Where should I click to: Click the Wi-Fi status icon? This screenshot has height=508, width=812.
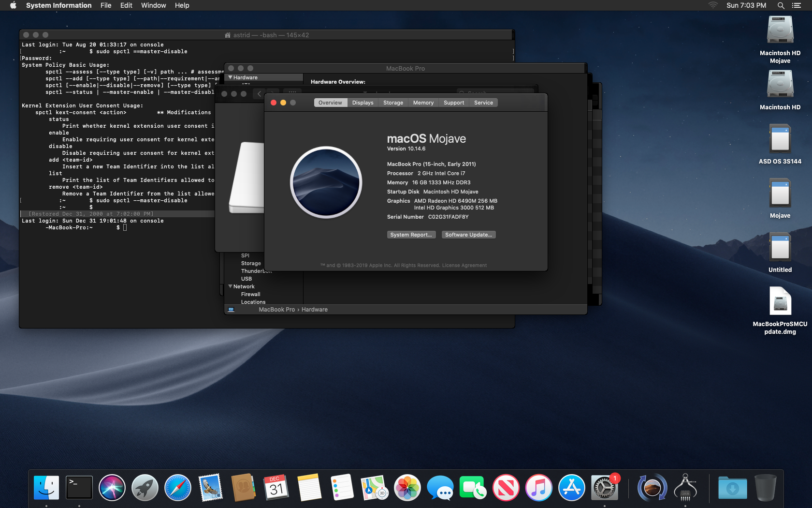pyautogui.click(x=713, y=5)
